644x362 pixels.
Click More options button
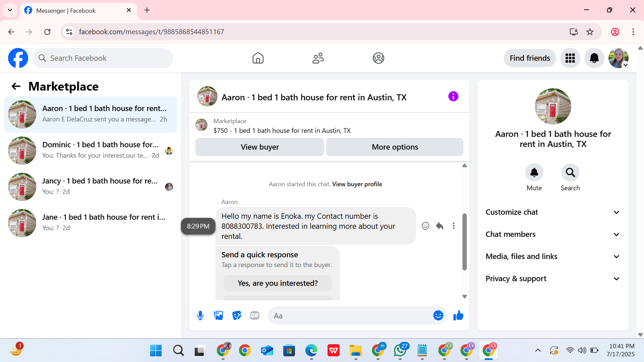click(395, 147)
